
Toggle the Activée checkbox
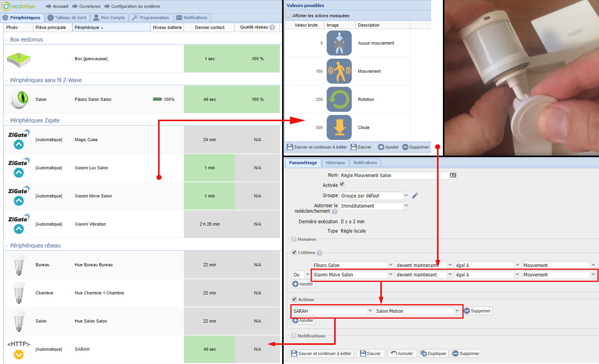point(342,184)
